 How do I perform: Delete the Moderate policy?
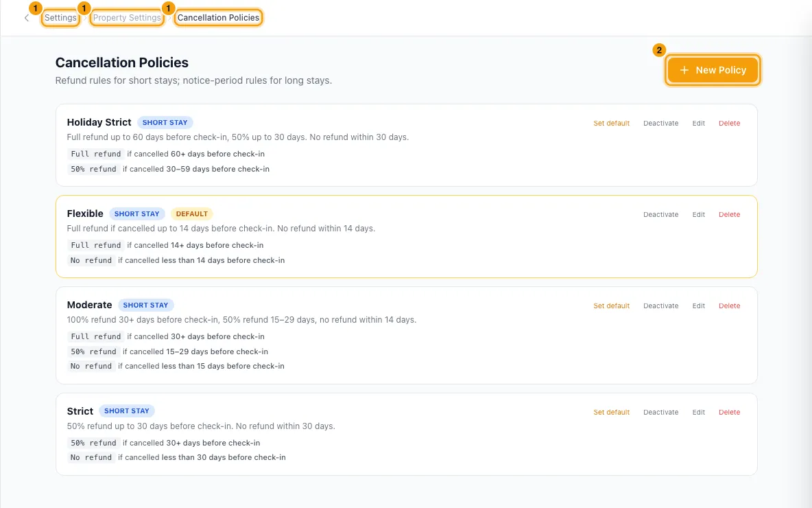click(x=729, y=306)
